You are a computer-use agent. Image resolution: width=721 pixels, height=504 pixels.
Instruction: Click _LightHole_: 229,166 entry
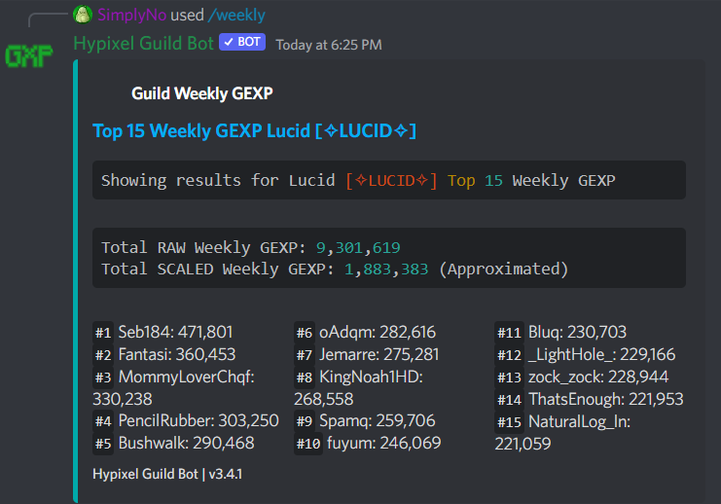pos(602,355)
